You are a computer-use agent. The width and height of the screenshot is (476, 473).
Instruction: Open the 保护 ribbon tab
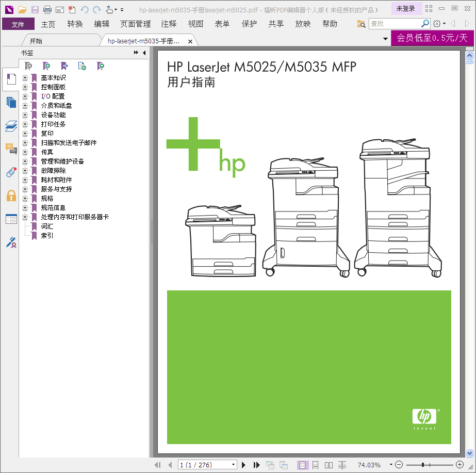[x=249, y=24]
